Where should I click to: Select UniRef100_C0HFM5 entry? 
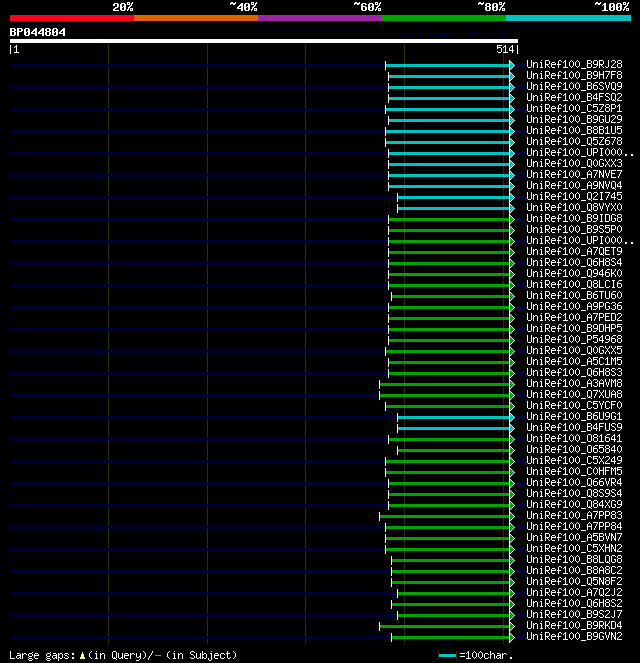(574, 471)
